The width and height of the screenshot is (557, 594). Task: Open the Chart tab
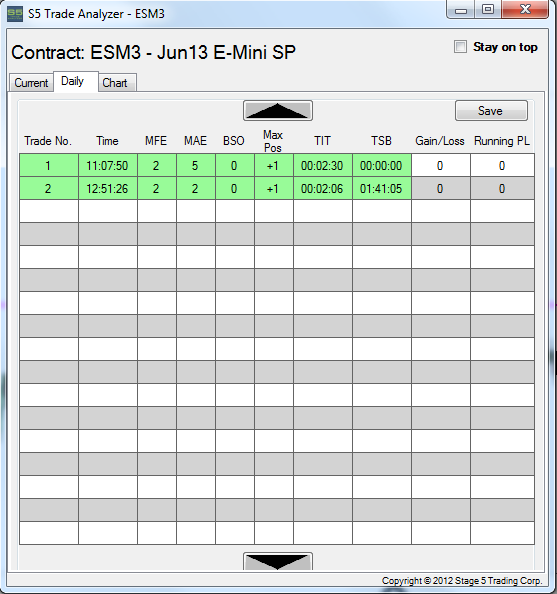(x=117, y=83)
